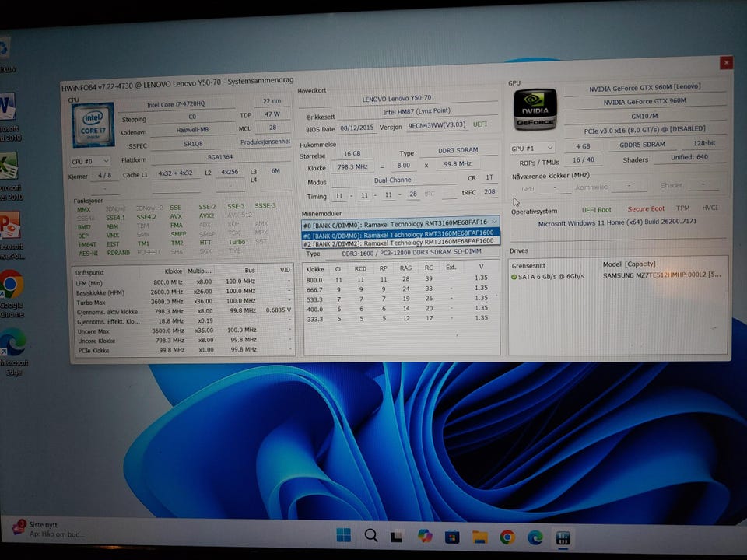
Task: Open Microsoft Edge from the taskbar
Action: click(535, 537)
